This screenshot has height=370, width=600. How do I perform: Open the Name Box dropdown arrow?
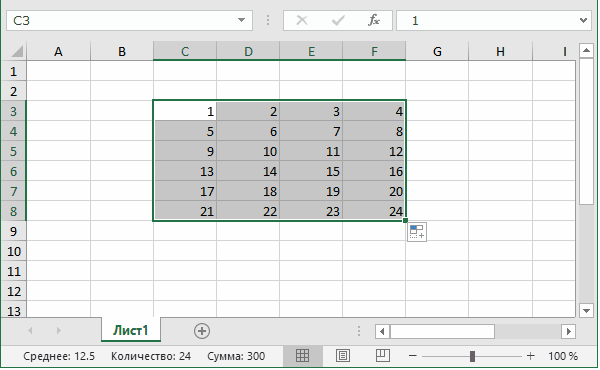pyautogui.click(x=241, y=20)
